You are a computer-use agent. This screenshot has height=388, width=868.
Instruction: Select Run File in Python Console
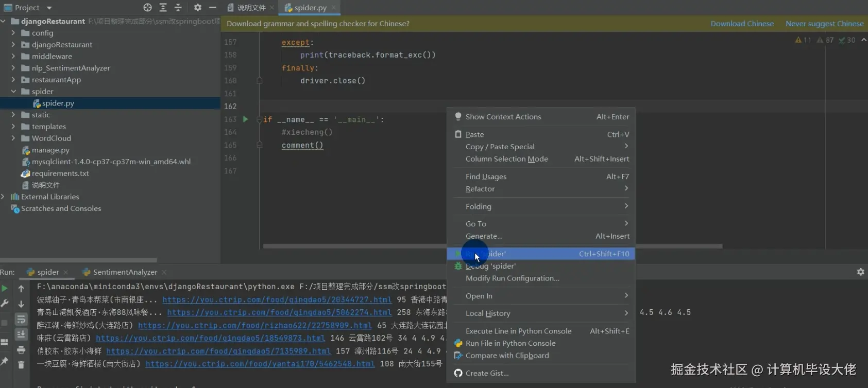541,343
